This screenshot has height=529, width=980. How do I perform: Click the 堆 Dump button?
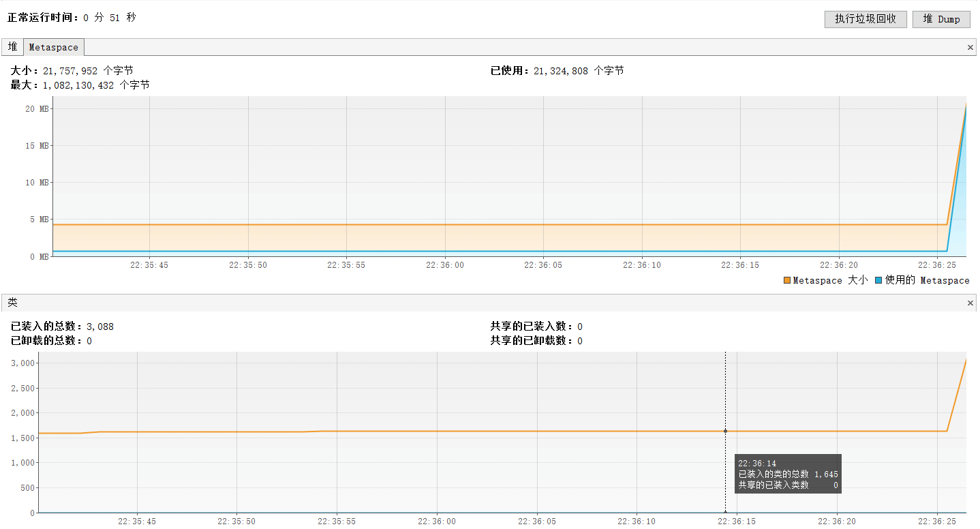(941, 19)
